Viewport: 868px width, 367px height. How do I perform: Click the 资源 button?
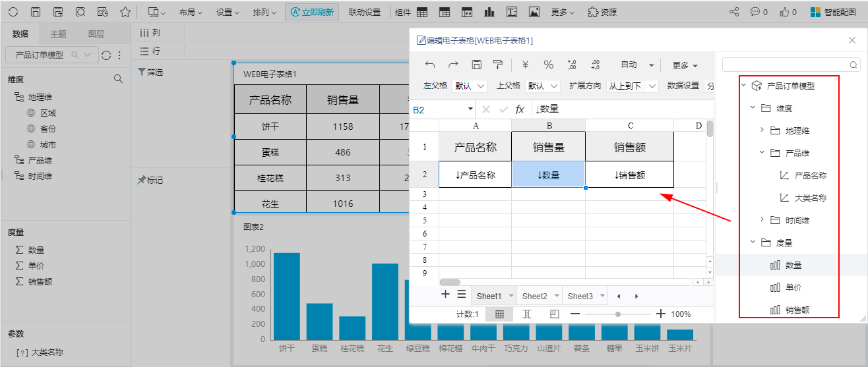pyautogui.click(x=602, y=12)
